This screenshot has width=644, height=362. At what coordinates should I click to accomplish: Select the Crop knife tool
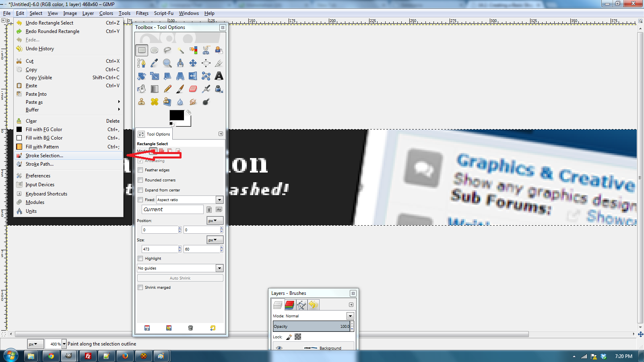tap(219, 63)
